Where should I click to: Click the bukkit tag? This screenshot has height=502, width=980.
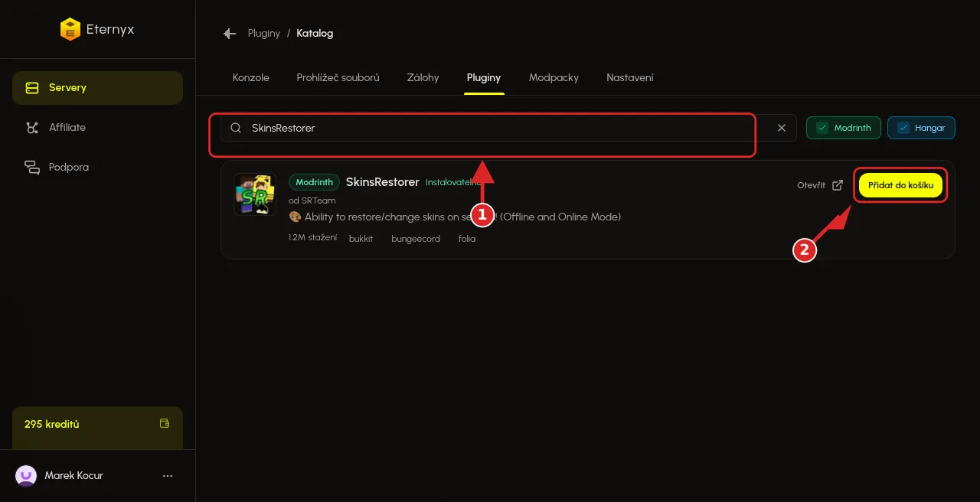361,239
